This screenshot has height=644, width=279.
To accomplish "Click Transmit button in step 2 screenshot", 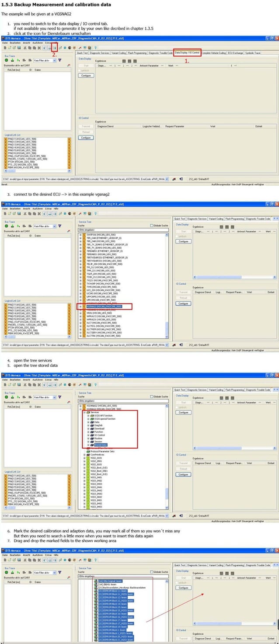I will [x=86, y=126].
